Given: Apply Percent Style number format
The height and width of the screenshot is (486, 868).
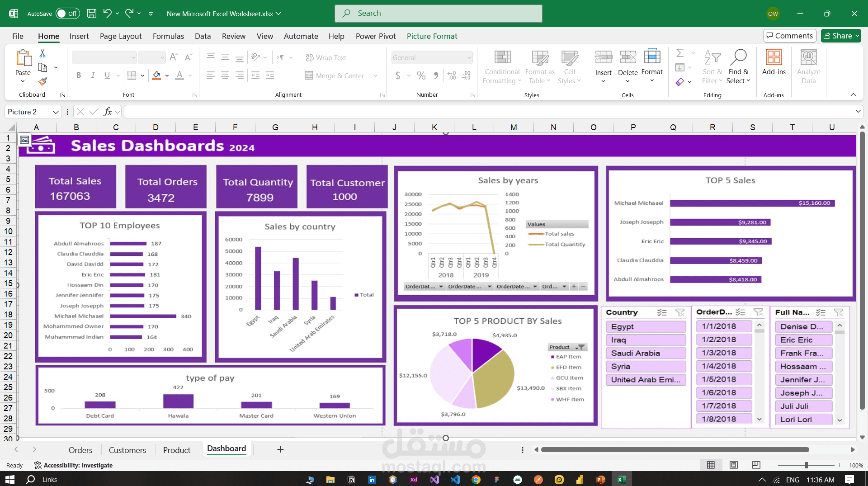Looking at the screenshot, I should [421, 75].
